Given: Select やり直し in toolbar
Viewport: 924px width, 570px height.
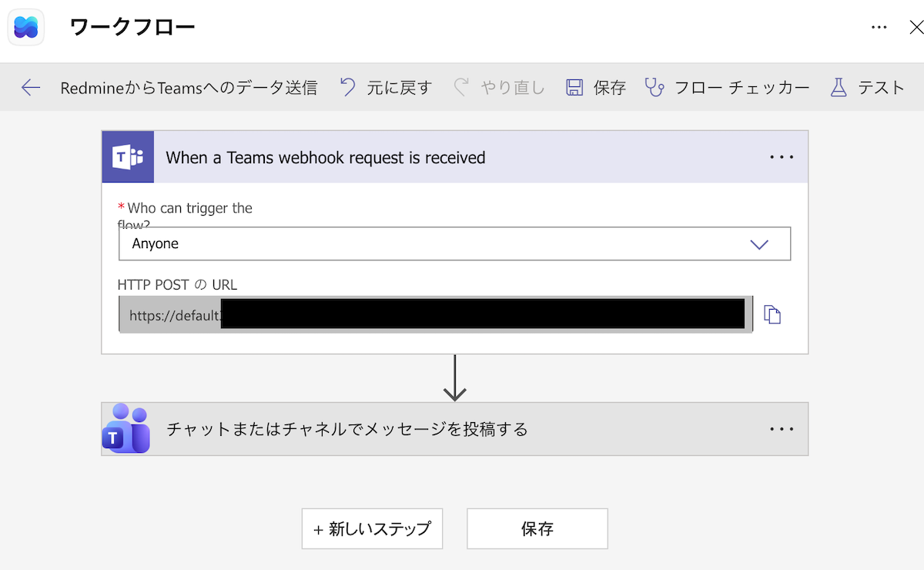Looking at the screenshot, I should point(513,88).
